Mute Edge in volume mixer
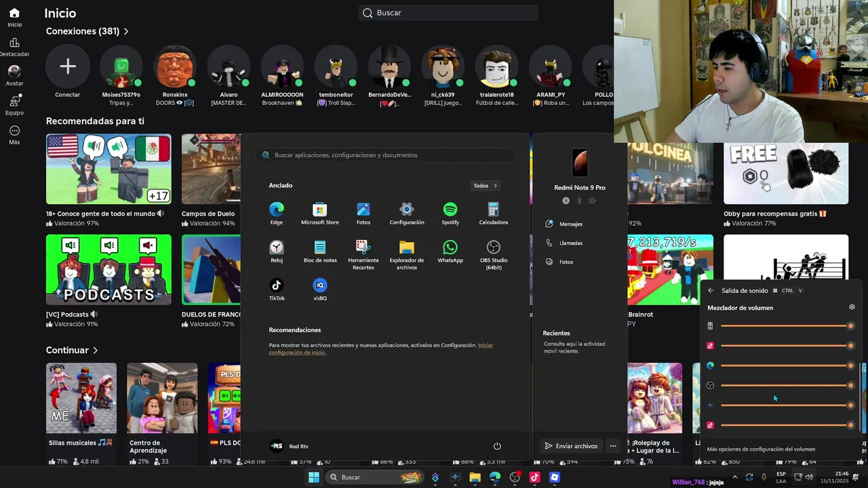 (x=710, y=365)
